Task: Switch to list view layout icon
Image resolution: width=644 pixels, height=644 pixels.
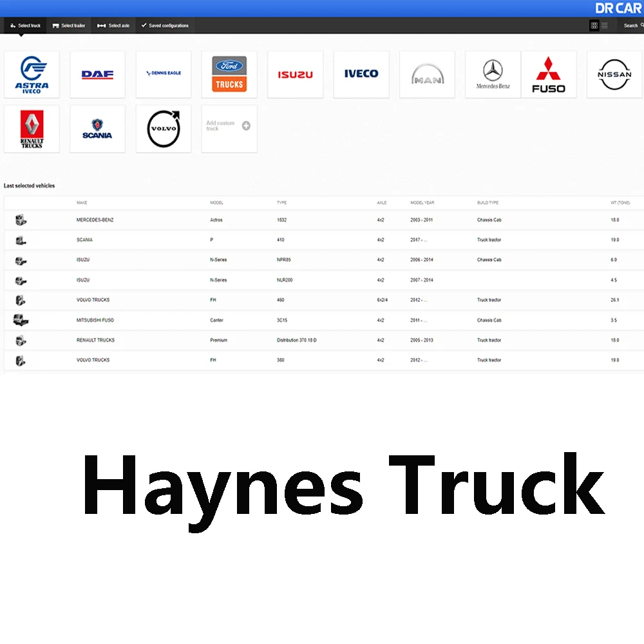Action: pos(605,26)
